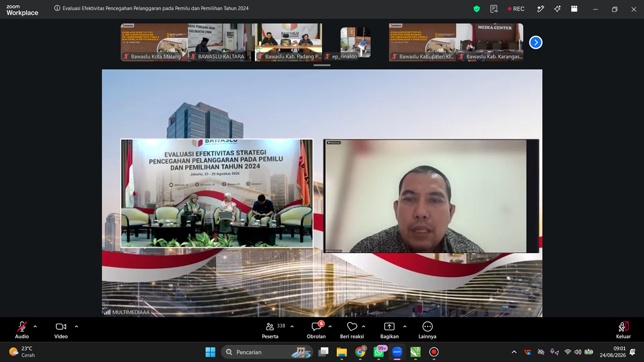Expand Beri reaksi options caret
Screen dimensions: 644x362
pos(363,326)
